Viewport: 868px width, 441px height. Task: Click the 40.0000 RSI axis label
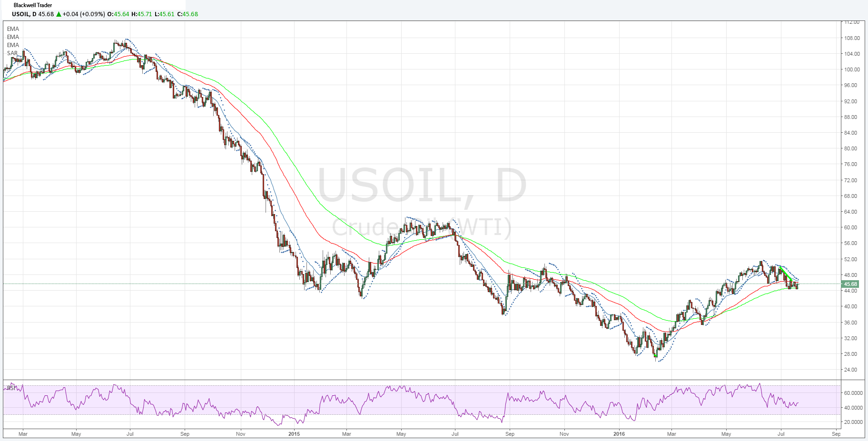(853, 408)
